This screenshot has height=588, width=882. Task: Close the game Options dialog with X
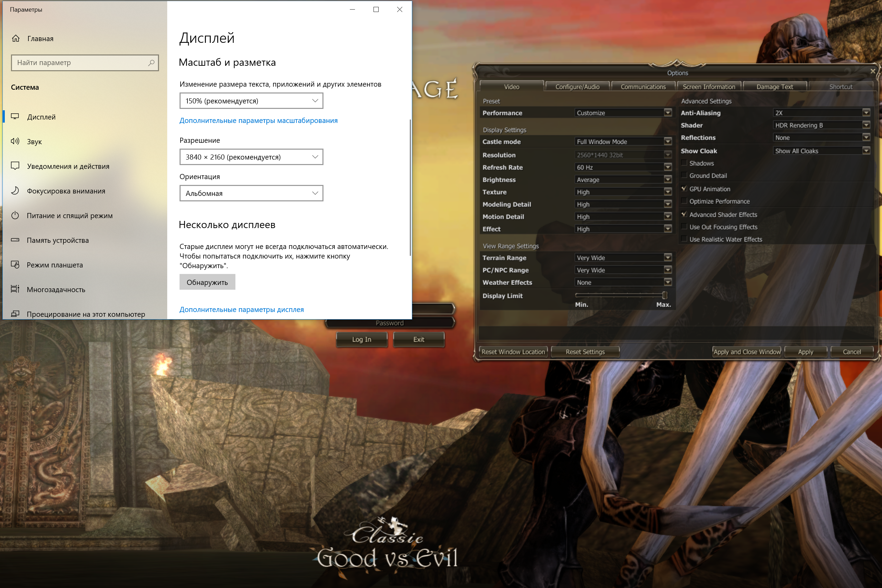coord(873,71)
